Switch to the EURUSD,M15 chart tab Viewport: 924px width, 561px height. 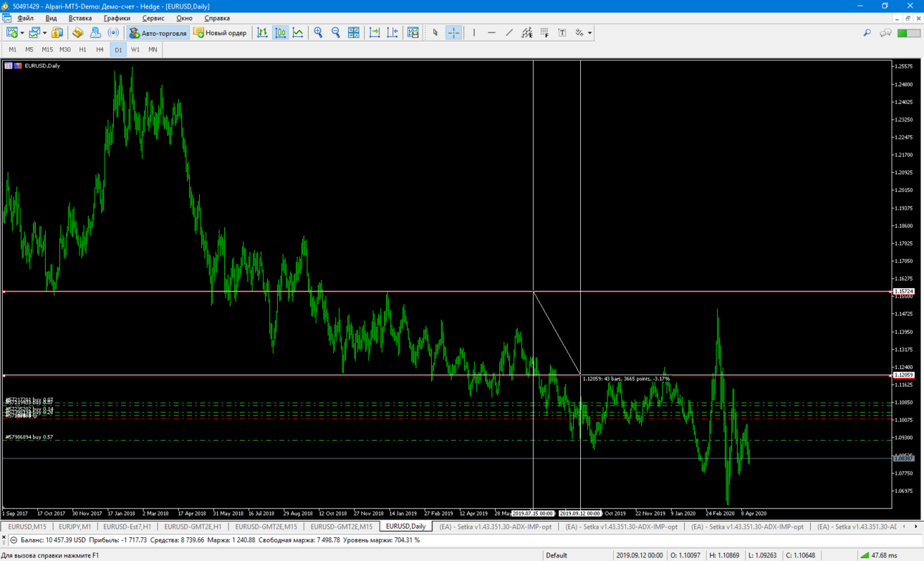pos(27,527)
